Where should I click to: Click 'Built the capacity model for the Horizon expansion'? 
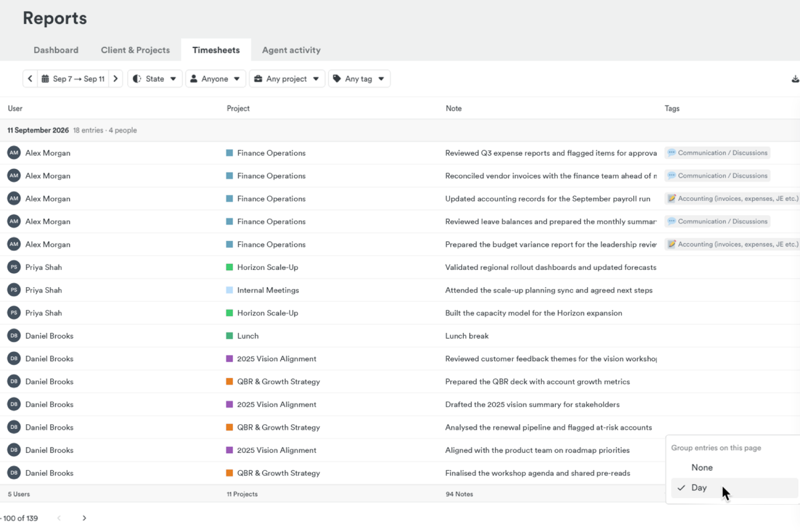[x=534, y=313]
